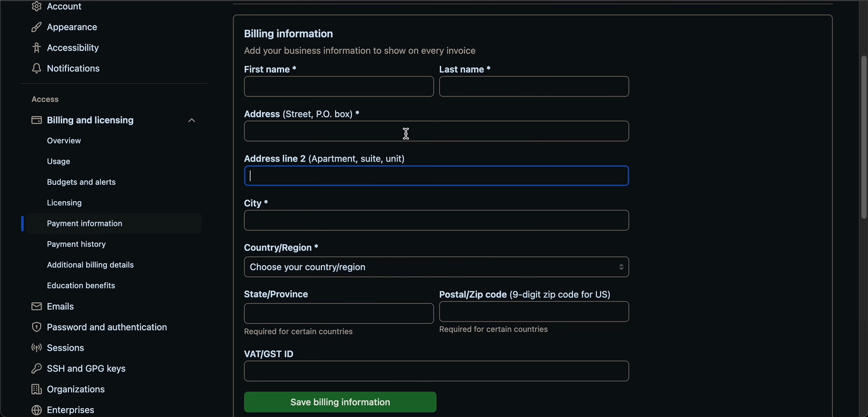Click the Password and authentication shield icon
This screenshot has height=417, width=868.
click(36, 327)
